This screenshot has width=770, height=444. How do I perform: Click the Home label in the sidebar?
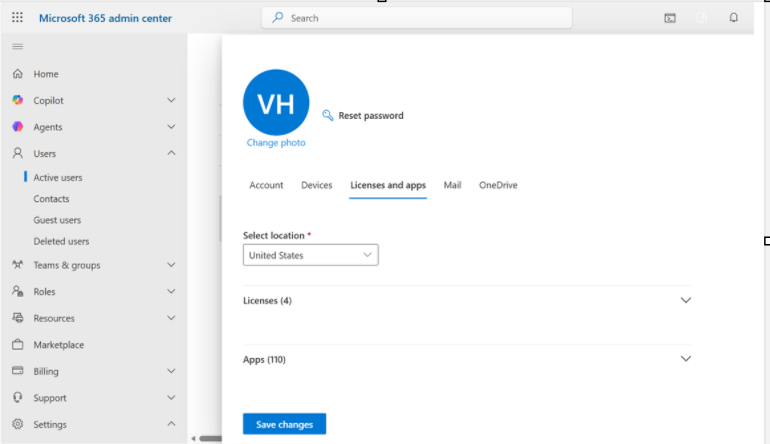[46, 74]
